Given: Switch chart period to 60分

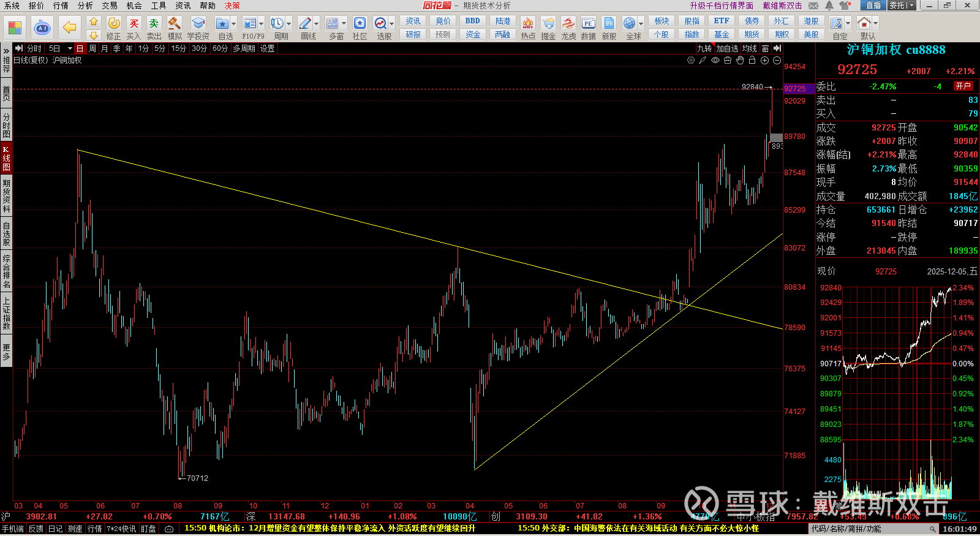Looking at the screenshot, I should [x=220, y=48].
